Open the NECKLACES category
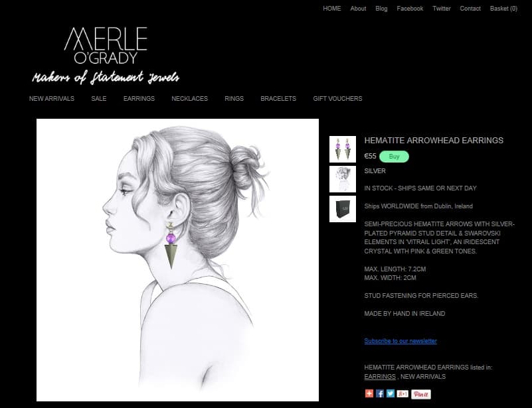 coord(190,99)
